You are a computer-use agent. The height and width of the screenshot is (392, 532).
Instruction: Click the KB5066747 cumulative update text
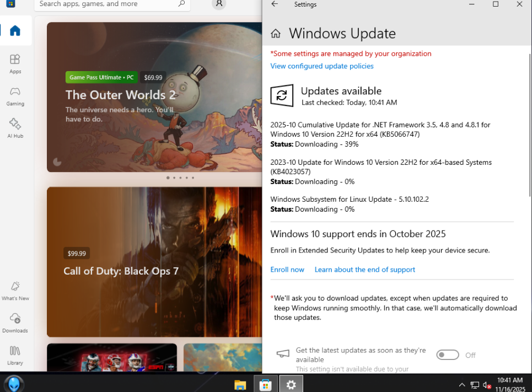pos(380,130)
